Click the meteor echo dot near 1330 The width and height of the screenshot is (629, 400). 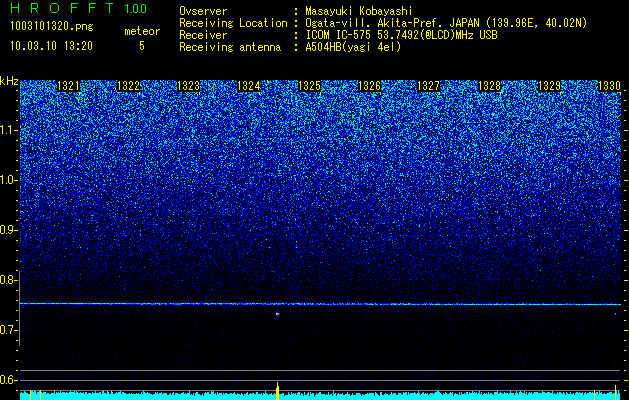pyautogui.click(x=615, y=314)
